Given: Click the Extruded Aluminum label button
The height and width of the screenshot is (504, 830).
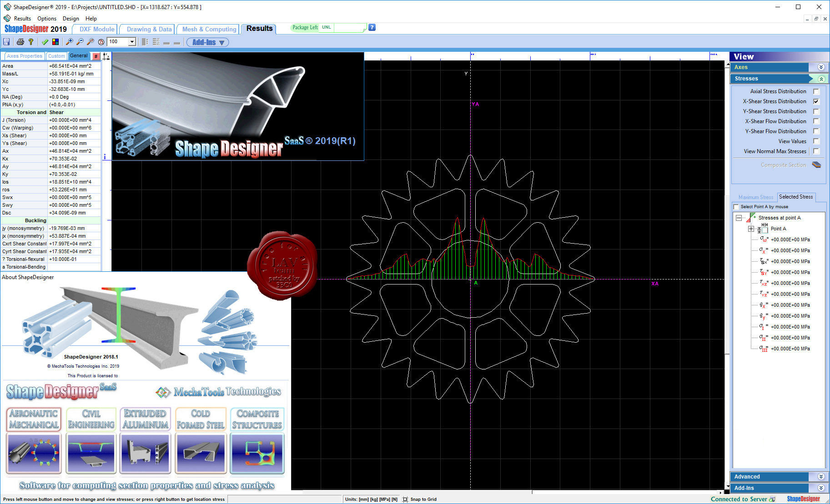Looking at the screenshot, I should click(x=146, y=419).
